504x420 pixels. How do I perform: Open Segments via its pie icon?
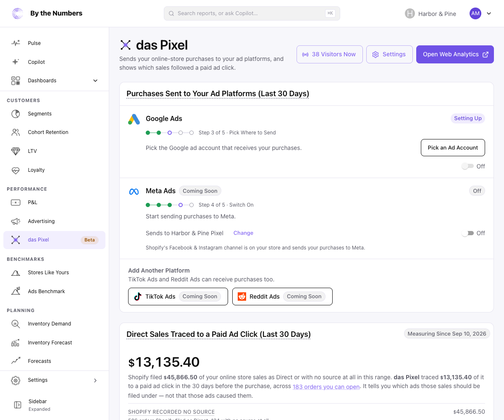tap(16, 114)
